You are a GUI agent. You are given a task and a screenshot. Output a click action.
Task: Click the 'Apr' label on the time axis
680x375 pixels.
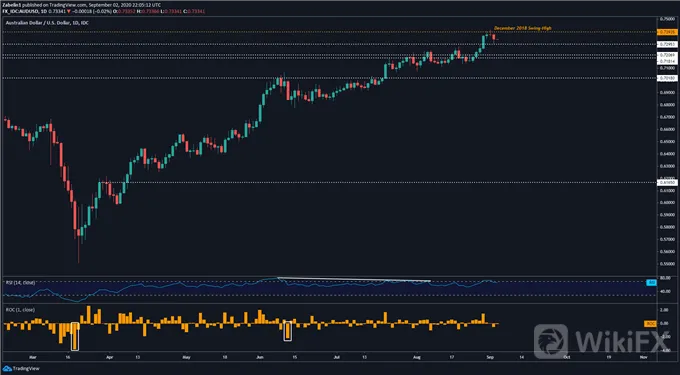tap(109, 358)
